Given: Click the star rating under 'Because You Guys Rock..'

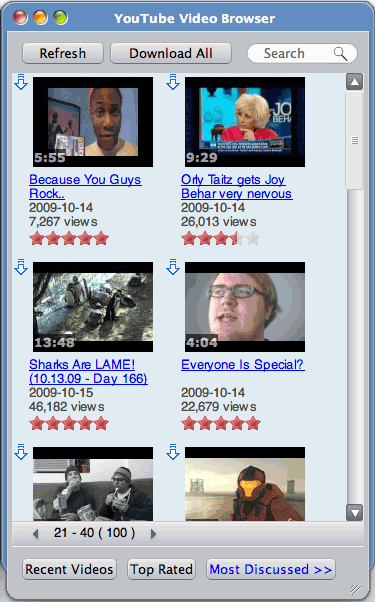Looking at the screenshot, I should point(69,239).
